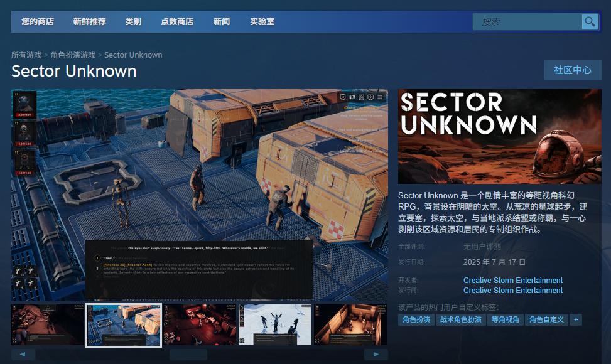Select the 战术角色扮演 tag

click(461, 319)
